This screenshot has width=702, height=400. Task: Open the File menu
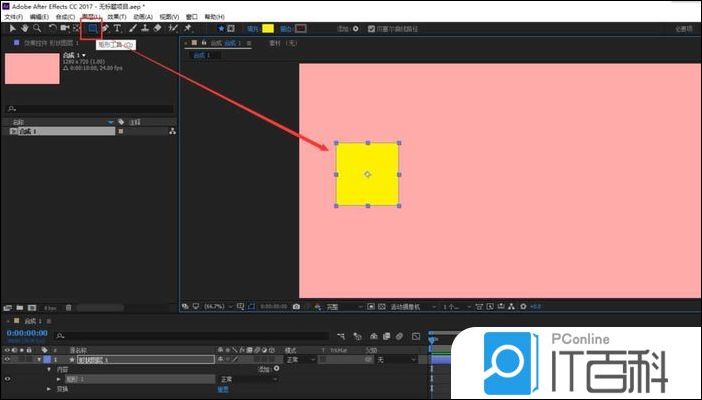13,17
